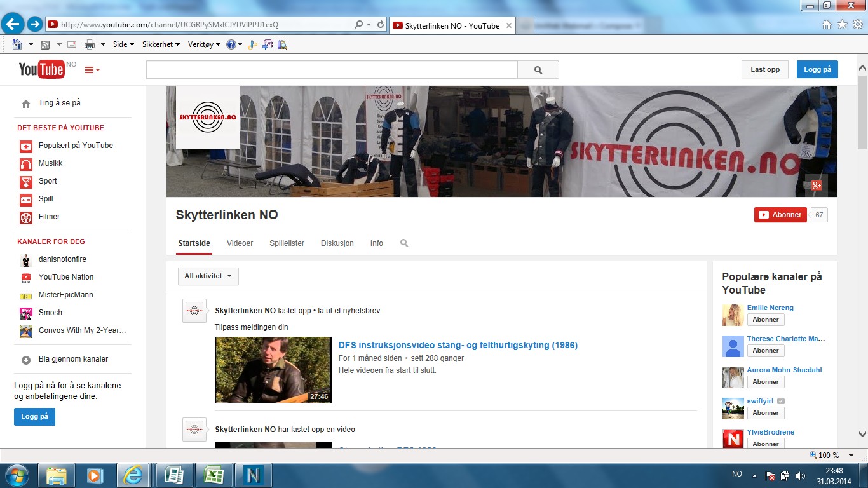The height and width of the screenshot is (488, 868).
Task: Open the address bar search dropdown arrow
Action: [x=369, y=25]
